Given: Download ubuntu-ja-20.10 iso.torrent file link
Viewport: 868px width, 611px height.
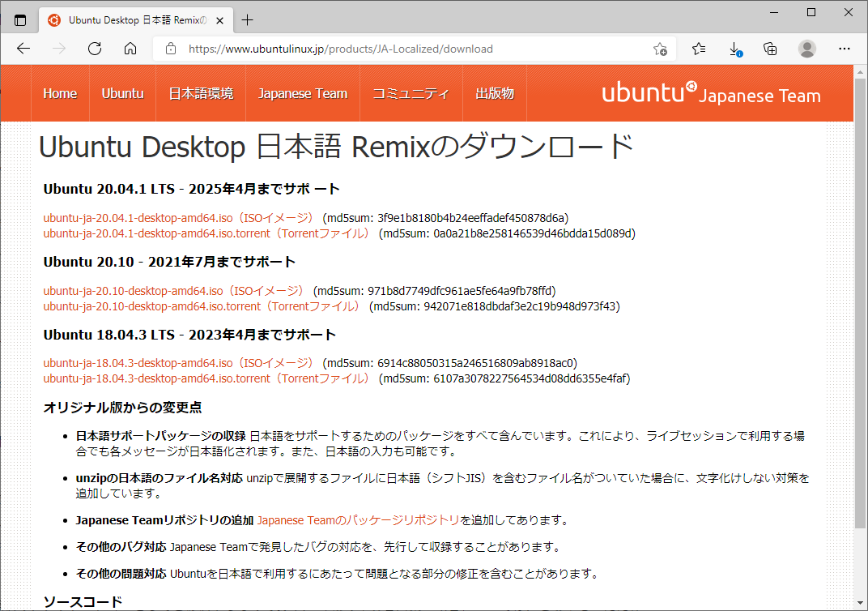Looking at the screenshot, I should click(202, 306).
